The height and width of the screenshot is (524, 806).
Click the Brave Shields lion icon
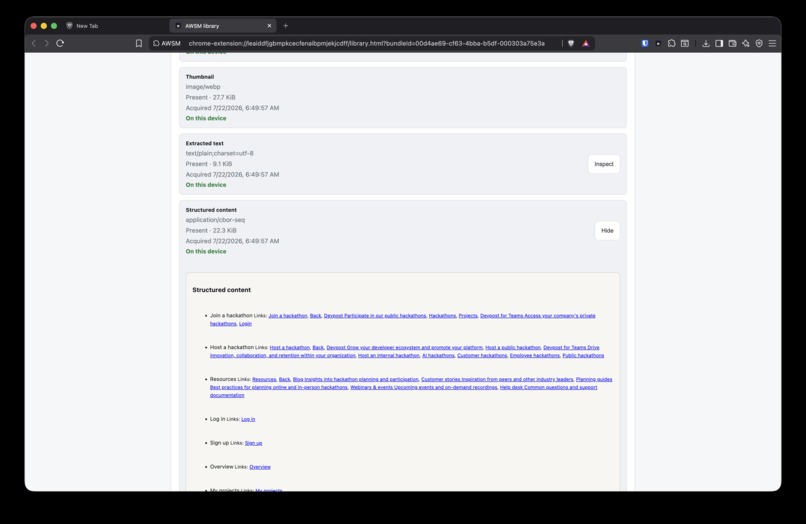coord(571,43)
